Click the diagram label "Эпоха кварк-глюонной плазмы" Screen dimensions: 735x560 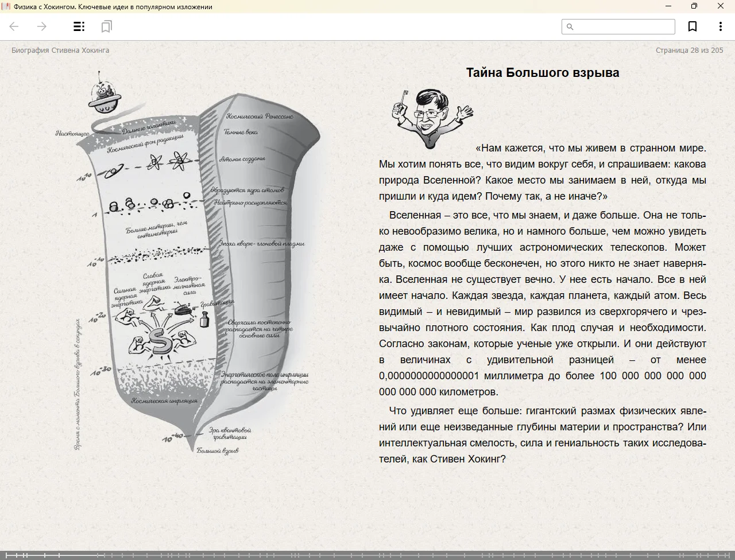[x=261, y=244]
